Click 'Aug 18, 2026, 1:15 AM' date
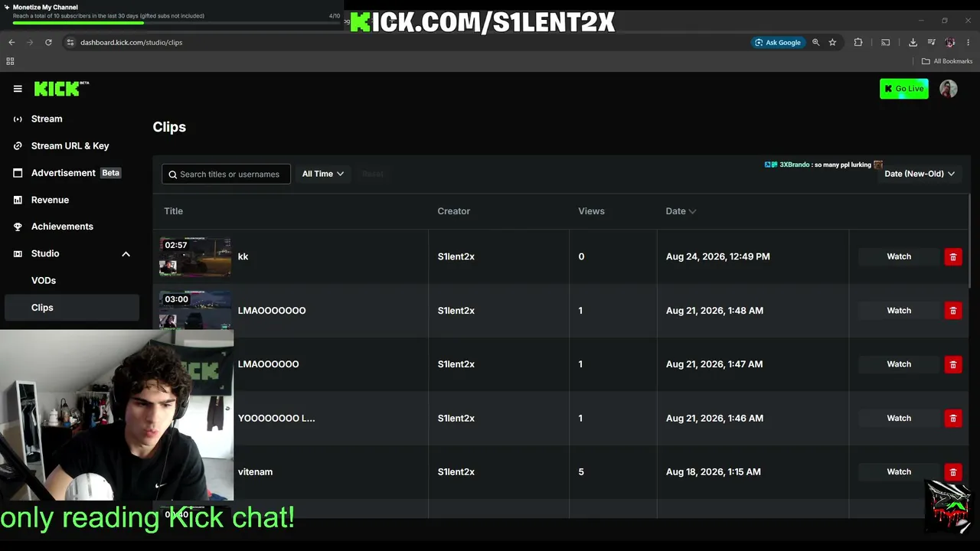This screenshot has height=551, width=980. click(714, 472)
